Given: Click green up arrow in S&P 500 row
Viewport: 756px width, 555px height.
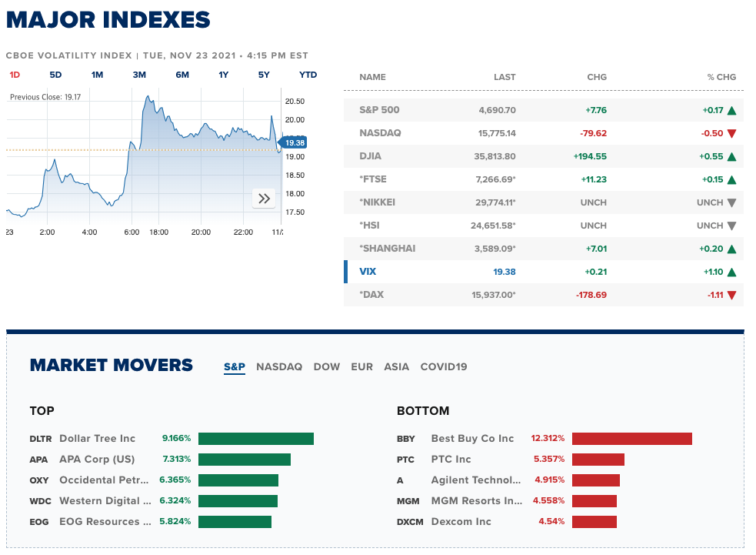Looking at the screenshot, I should point(731,111).
